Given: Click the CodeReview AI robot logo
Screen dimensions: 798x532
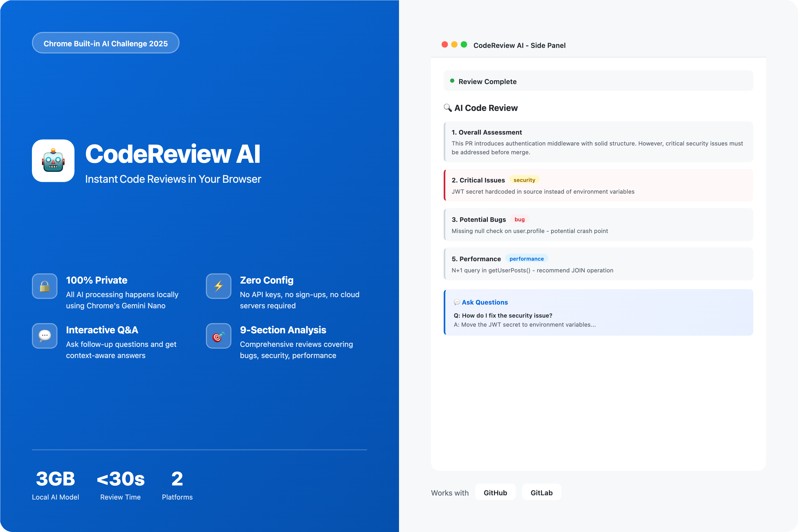Looking at the screenshot, I should tap(53, 160).
